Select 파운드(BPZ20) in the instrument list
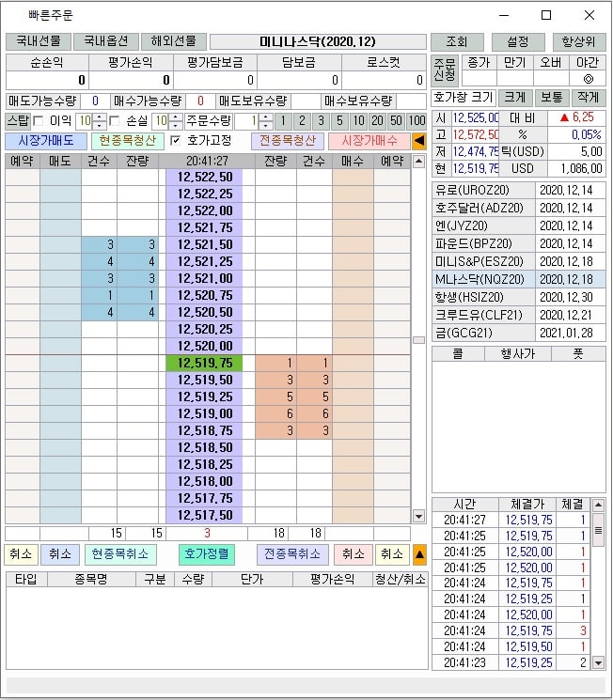This screenshot has width=613, height=700. (x=483, y=244)
